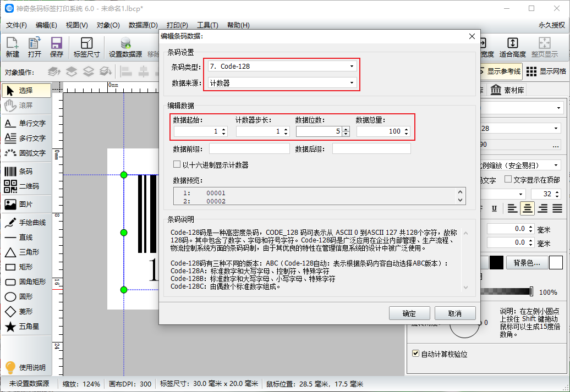Click the black color swatch
This screenshot has height=392, width=570.
click(496, 263)
